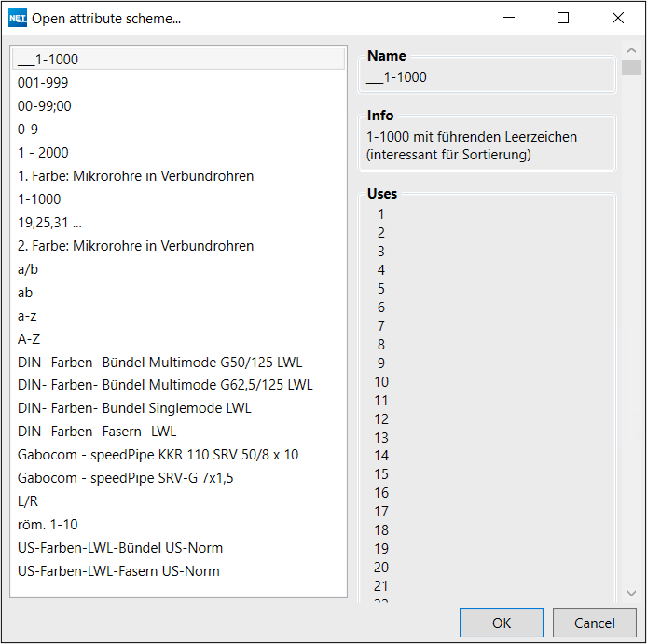Select 'DIN- Farben- Bündel Singlemode LWL'
This screenshot has width=647, height=644.
(x=179, y=408)
